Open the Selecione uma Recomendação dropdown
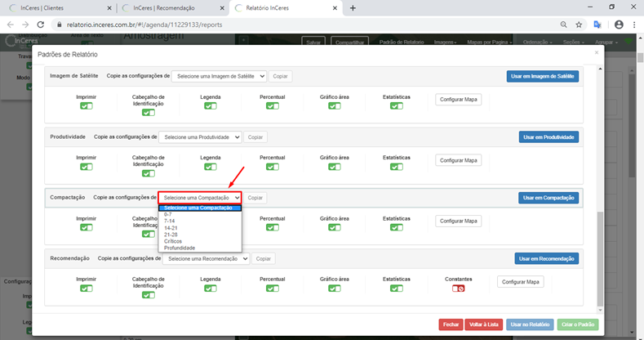The width and height of the screenshot is (644, 340). tap(207, 258)
